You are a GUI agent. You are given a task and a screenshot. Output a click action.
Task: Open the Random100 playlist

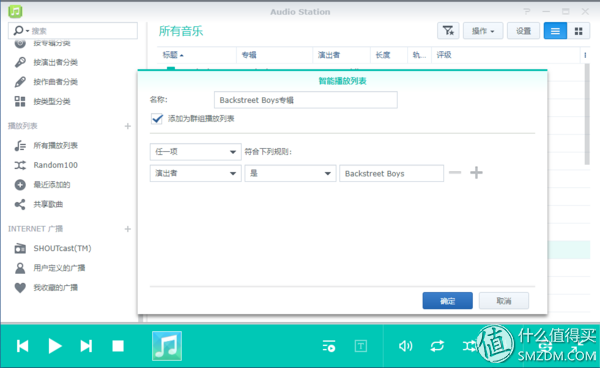pyautogui.click(x=55, y=165)
